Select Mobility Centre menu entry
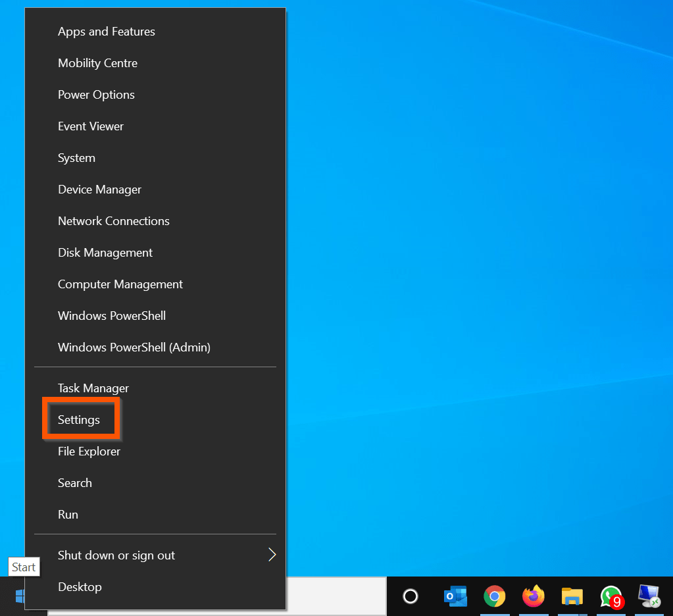 click(155, 63)
